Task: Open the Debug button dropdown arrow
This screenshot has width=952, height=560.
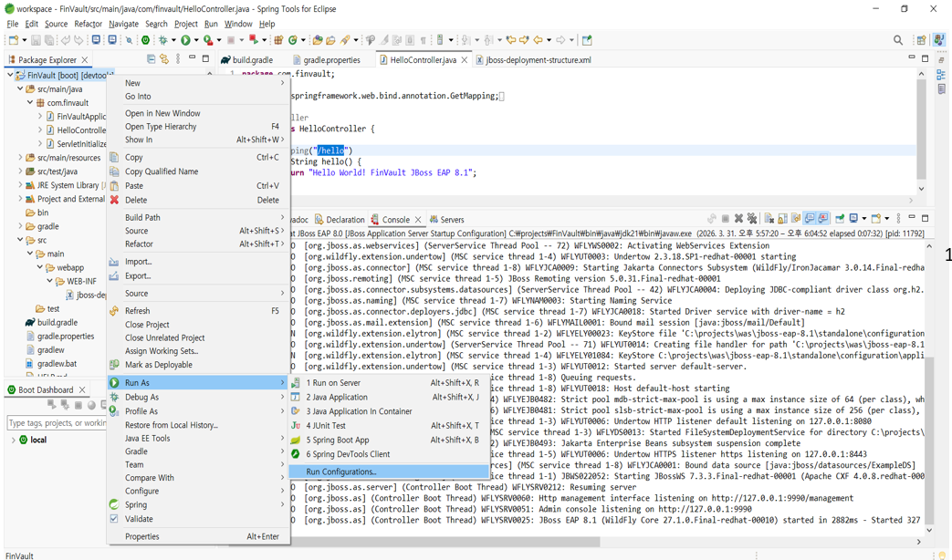Action: click(x=173, y=40)
